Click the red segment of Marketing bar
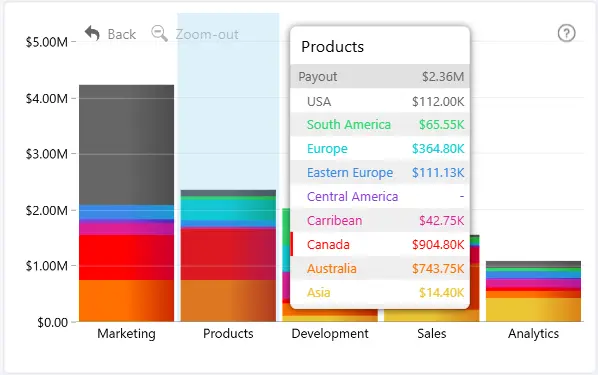Screen dimensions: 598x375 (x=127, y=258)
